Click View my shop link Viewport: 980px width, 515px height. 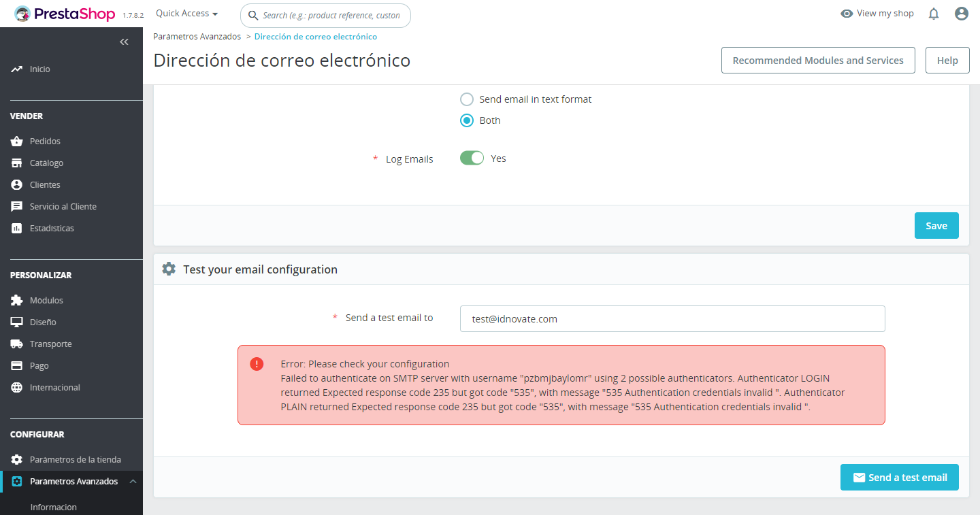click(877, 14)
